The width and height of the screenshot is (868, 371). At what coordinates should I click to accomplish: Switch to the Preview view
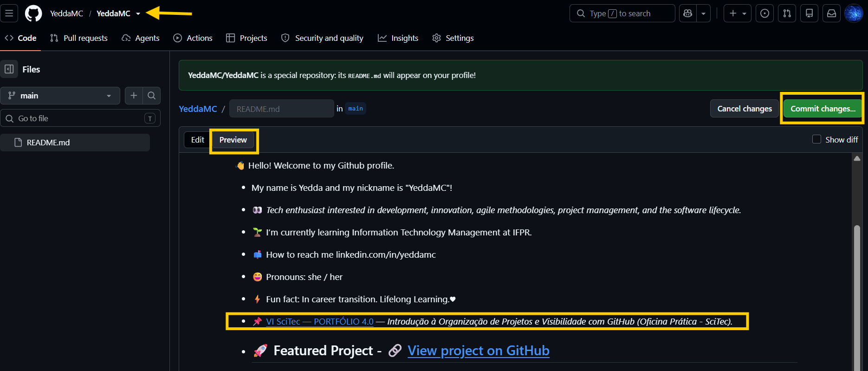233,140
